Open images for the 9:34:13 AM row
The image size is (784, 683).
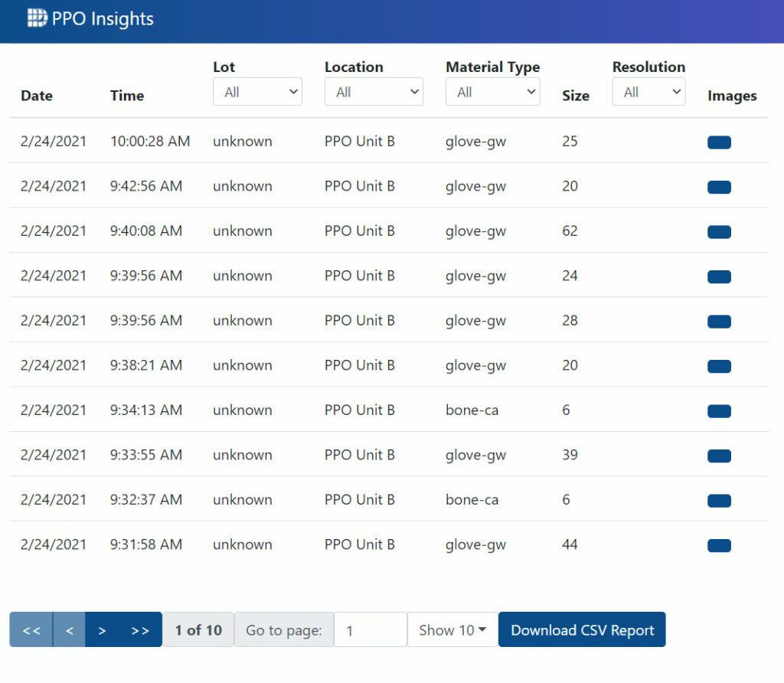click(x=719, y=411)
